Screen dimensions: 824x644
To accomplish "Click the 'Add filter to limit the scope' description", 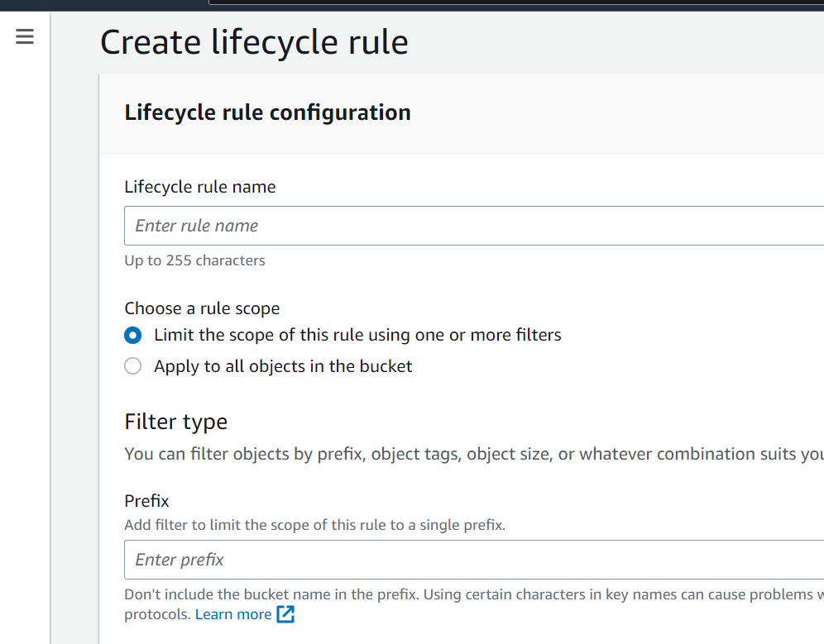I will [314, 525].
